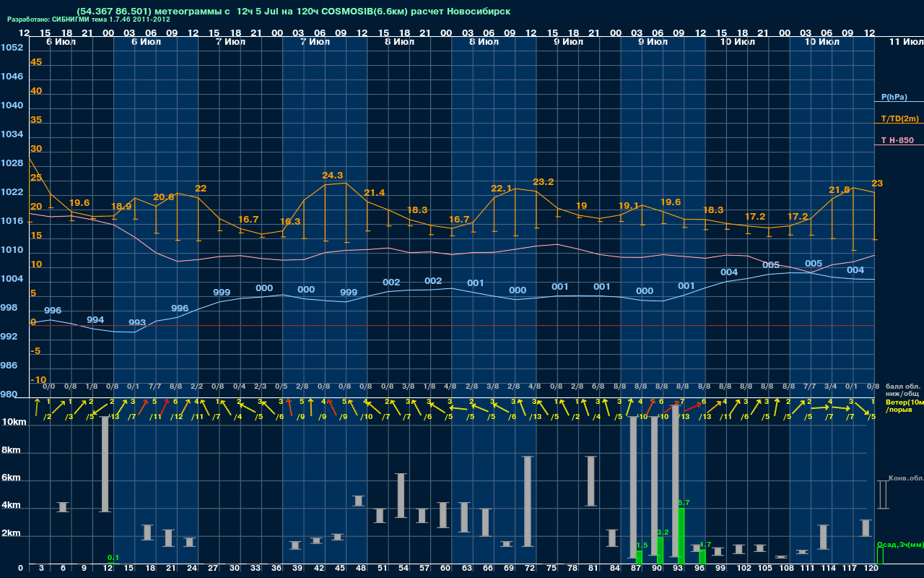Click the 16.3 temperature value
This screenshot has width=924, height=578.
[290, 222]
